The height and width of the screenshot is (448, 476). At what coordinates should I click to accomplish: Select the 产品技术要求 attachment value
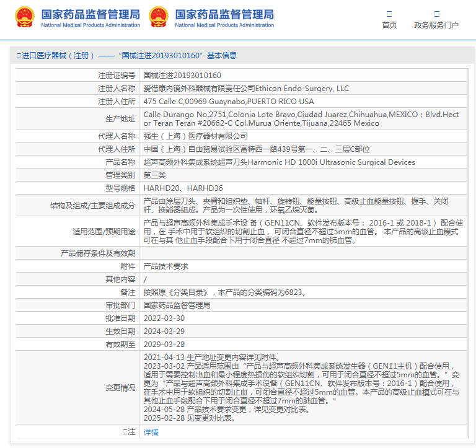pyautogui.click(x=165, y=266)
